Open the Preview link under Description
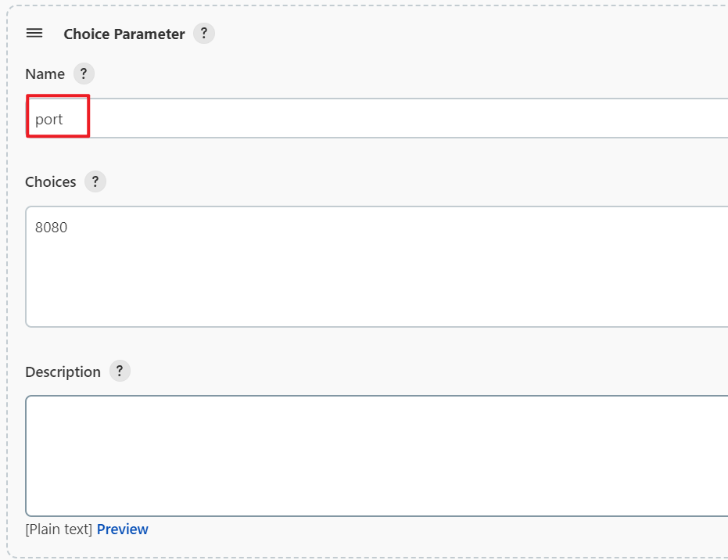This screenshot has height=560, width=728. coord(123,529)
